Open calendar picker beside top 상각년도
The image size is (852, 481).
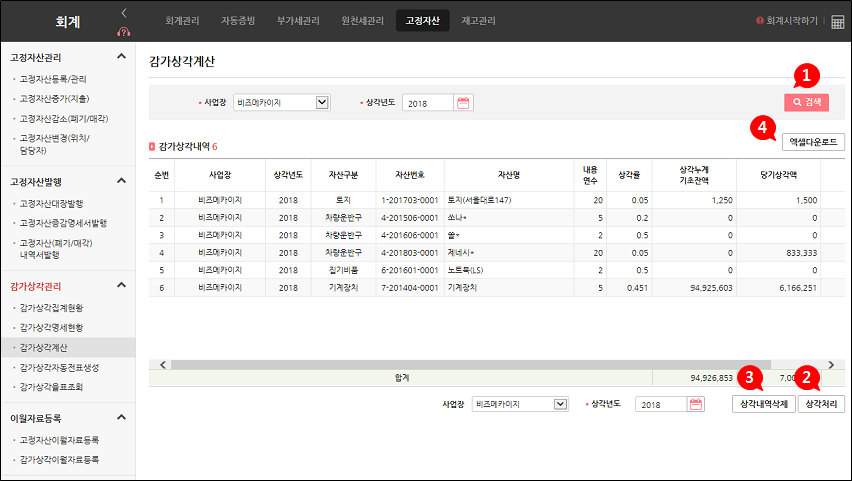coord(463,103)
